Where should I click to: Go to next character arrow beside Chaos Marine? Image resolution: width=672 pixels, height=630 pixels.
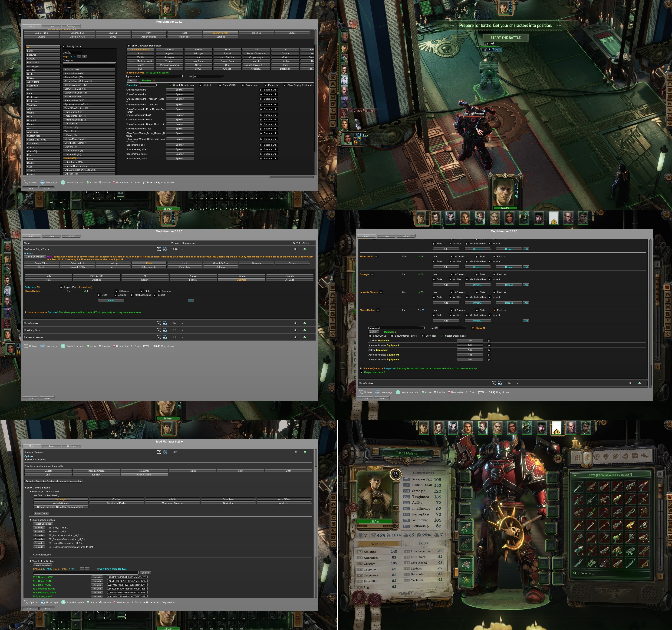coord(436,453)
